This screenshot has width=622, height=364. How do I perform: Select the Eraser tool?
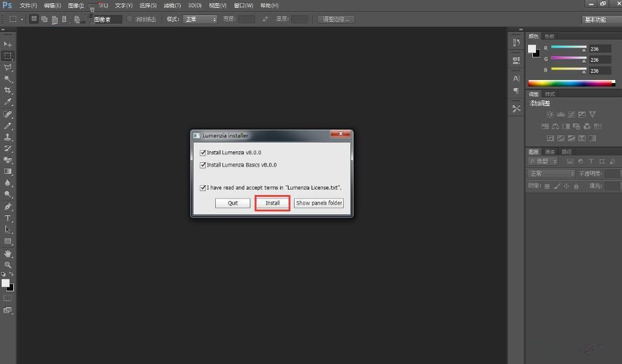click(x=7, y=160)
